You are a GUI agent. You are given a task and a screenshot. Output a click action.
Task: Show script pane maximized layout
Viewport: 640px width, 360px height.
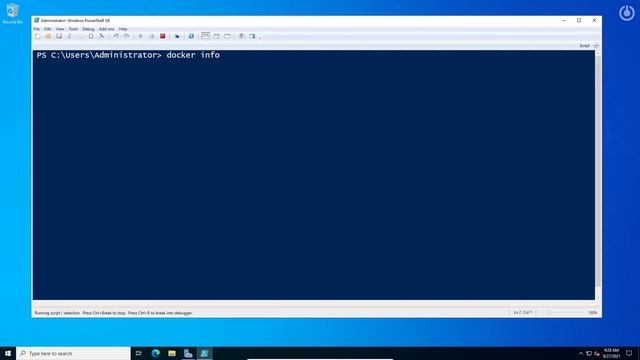227,36
